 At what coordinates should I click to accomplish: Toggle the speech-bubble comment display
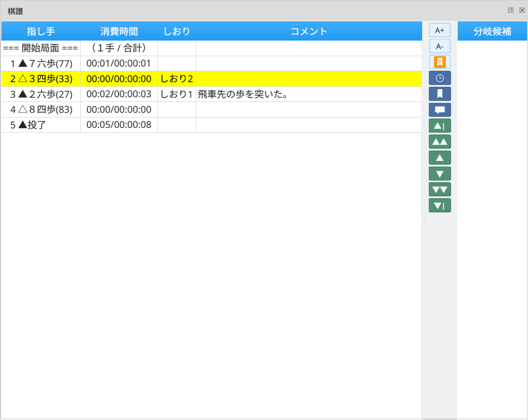pos(439,110)
